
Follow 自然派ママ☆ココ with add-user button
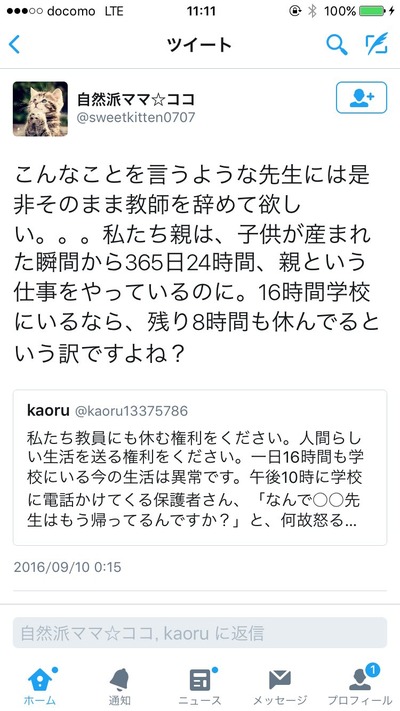361,97
